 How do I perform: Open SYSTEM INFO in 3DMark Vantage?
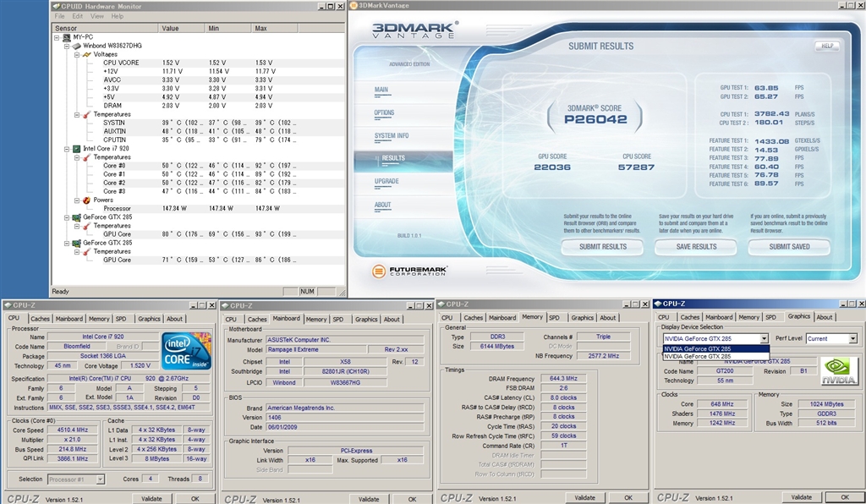click(x=392, y=136)
